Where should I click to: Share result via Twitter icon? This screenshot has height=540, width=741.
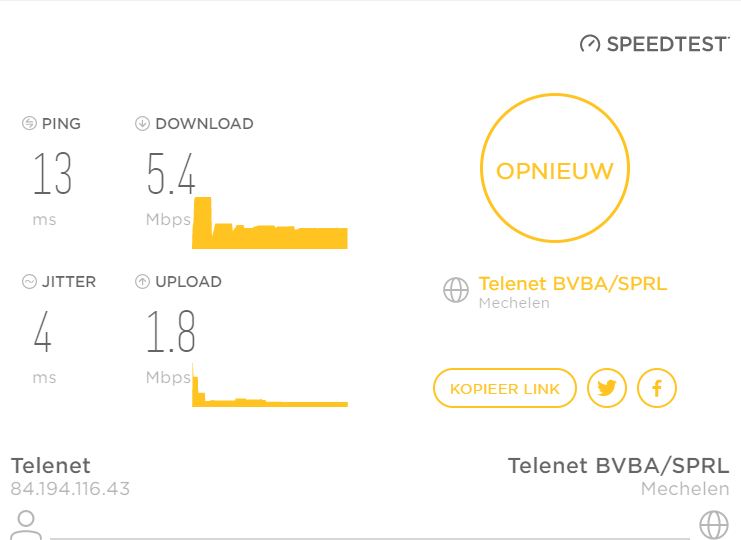pyautogui.click(x=607, y=388)
